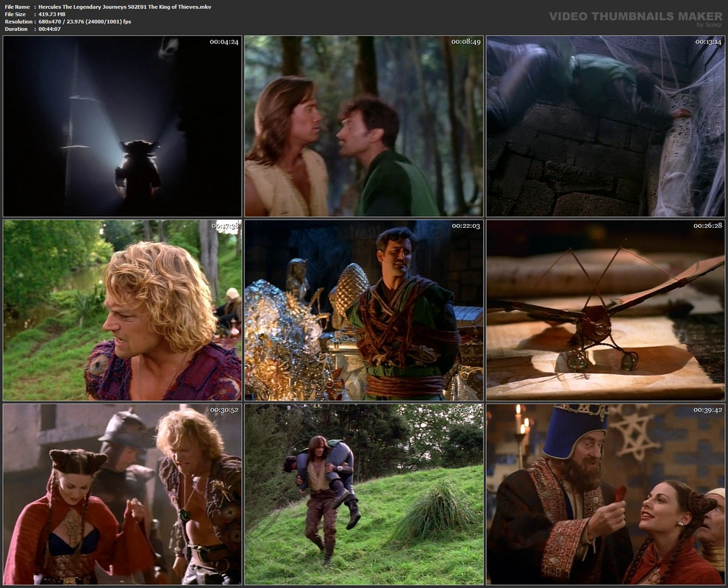
Task: Click the 'Resolution' label
Action: 18,22
